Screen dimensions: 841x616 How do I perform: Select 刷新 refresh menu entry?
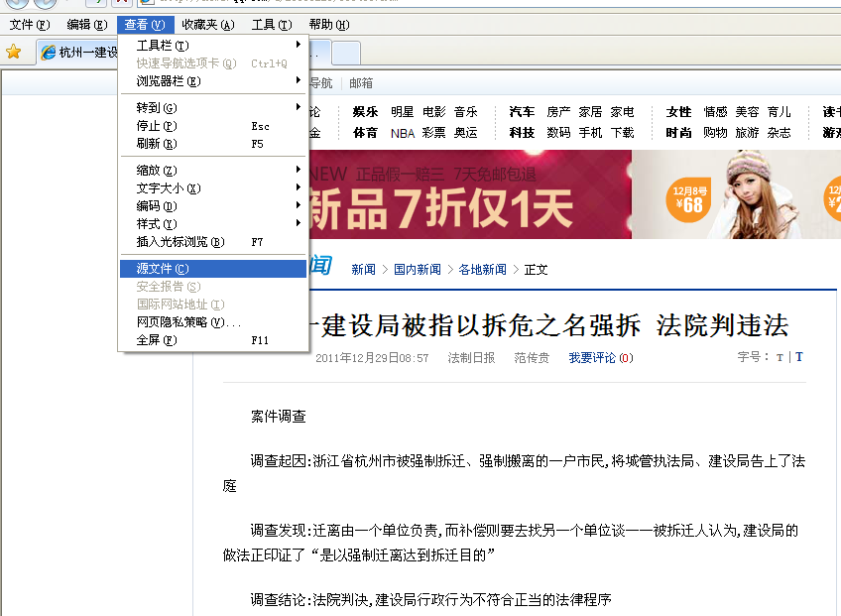point(213,144)
